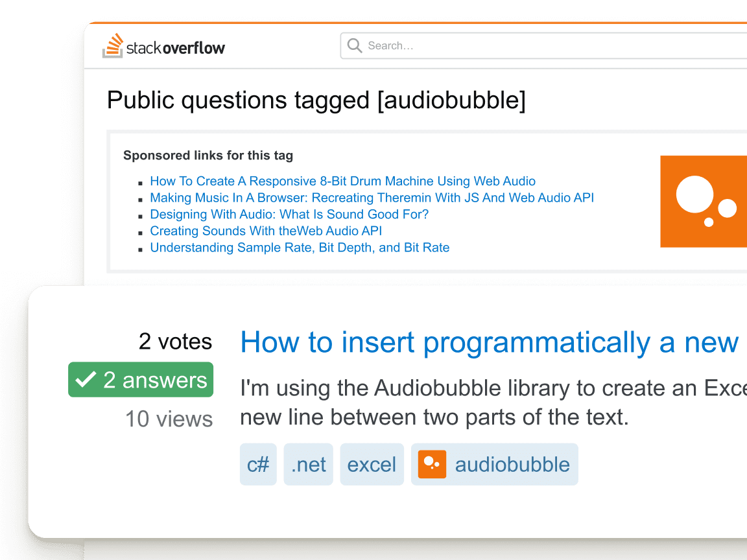Select the audiobubble tag label
Viewport: 747px width, 560px height.
point(512,464)
